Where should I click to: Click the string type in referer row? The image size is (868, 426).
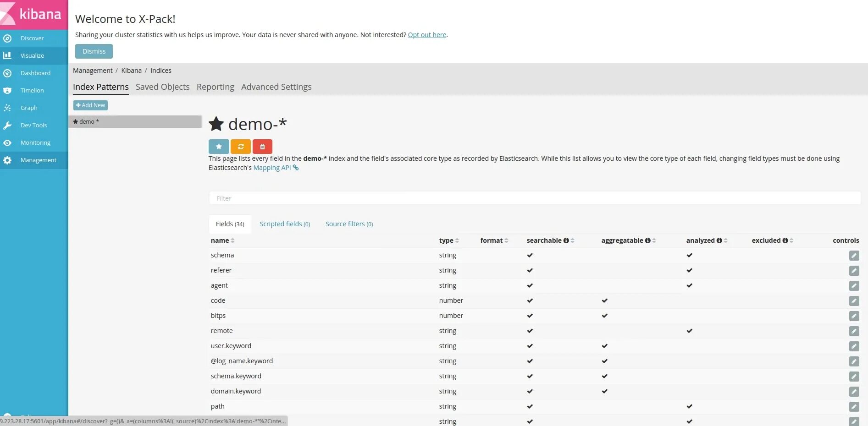[x=448, y=270]
